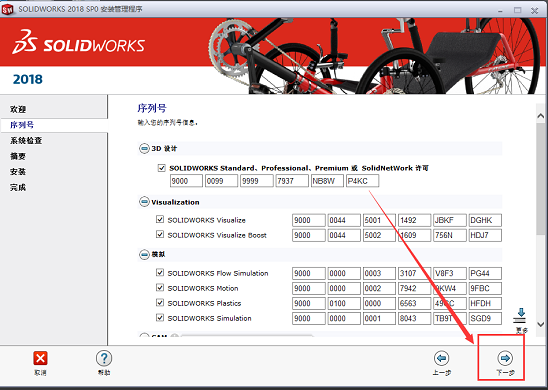Click the Simulation field containing 8043

point(414,318)
